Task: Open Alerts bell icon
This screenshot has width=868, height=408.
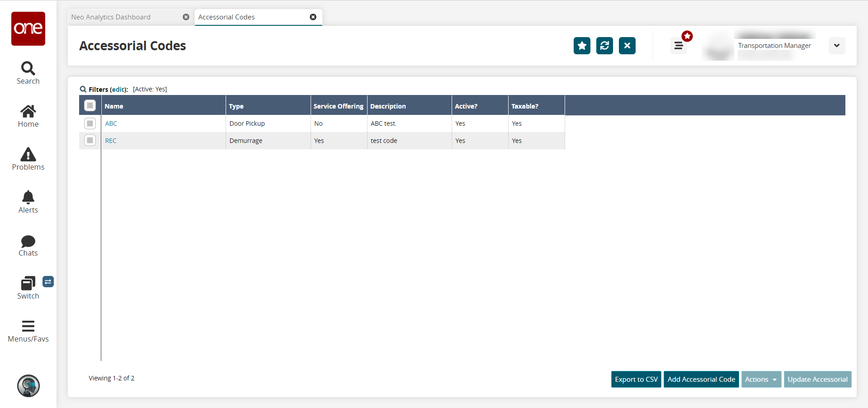Action: [x=28, y=198]
